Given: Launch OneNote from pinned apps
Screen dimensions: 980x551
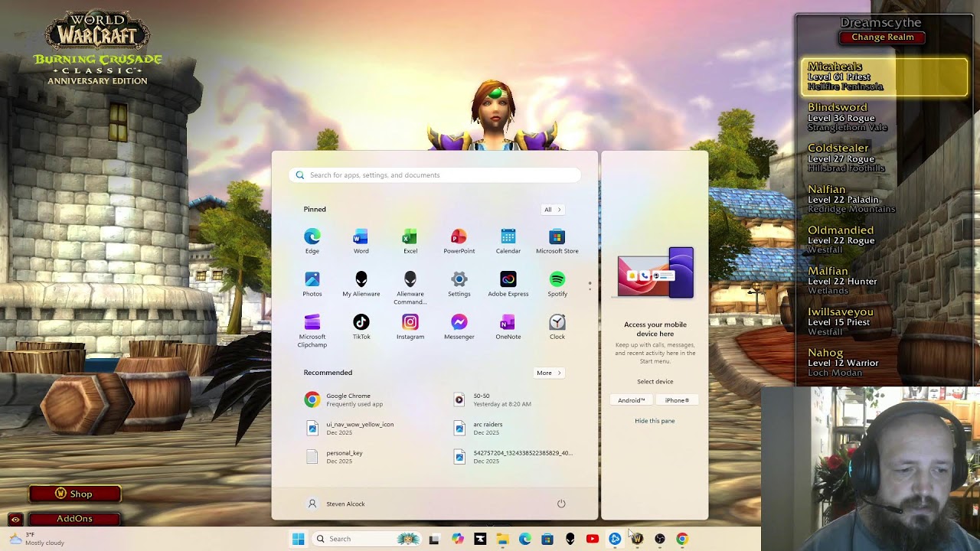Looking at the screenshot, I should coord(508,326).
